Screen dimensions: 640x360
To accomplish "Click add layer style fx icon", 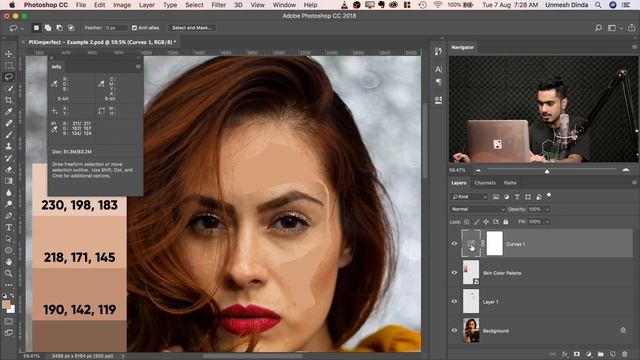I will point(565,354).
